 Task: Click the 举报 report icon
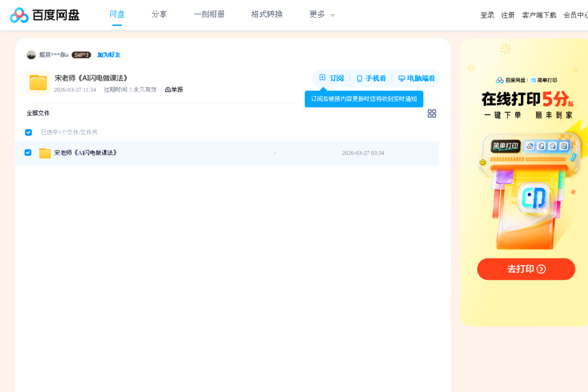[168, 90]
